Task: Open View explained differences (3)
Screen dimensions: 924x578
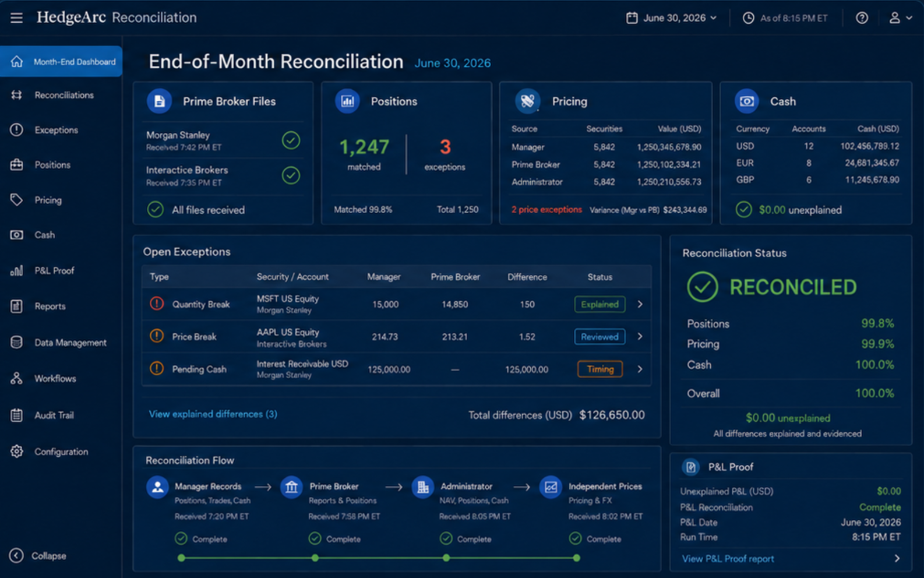Action: (213, 414)
